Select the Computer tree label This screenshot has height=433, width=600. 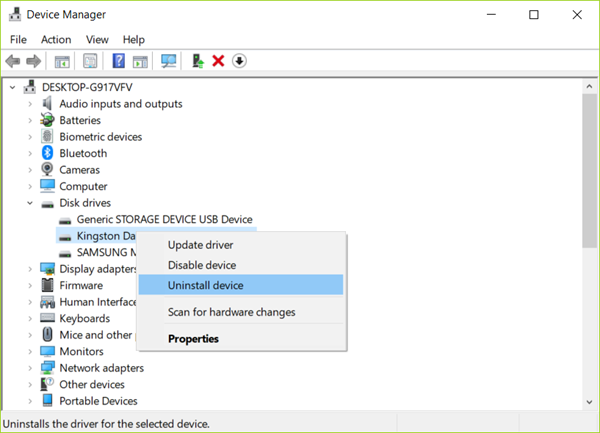pos(83,186)
